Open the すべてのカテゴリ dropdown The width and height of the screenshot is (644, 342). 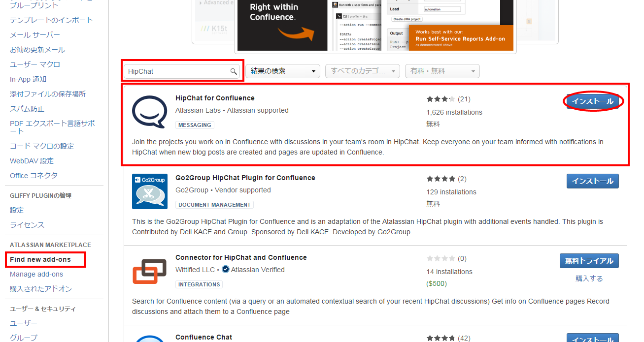click(x=362, y=71)
